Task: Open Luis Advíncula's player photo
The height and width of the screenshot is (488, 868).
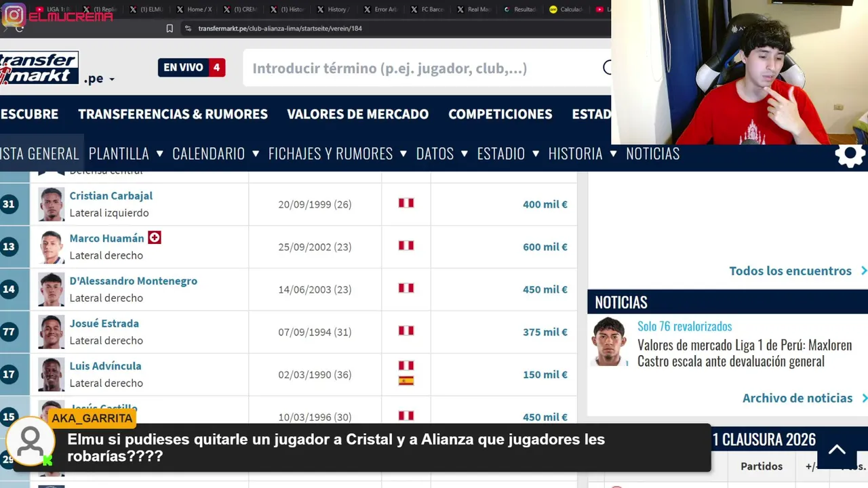Action: 52,374
